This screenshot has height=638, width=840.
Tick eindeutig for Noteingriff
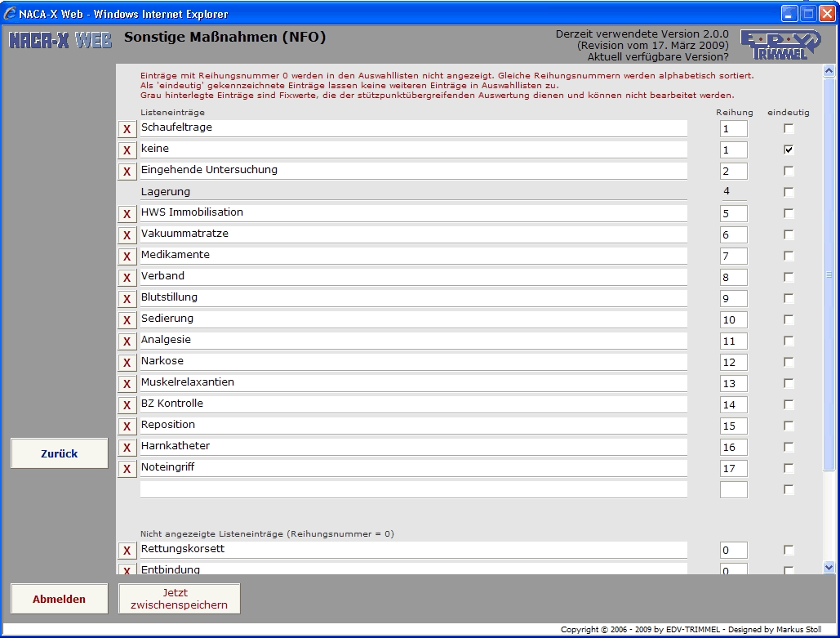(789, 468)
